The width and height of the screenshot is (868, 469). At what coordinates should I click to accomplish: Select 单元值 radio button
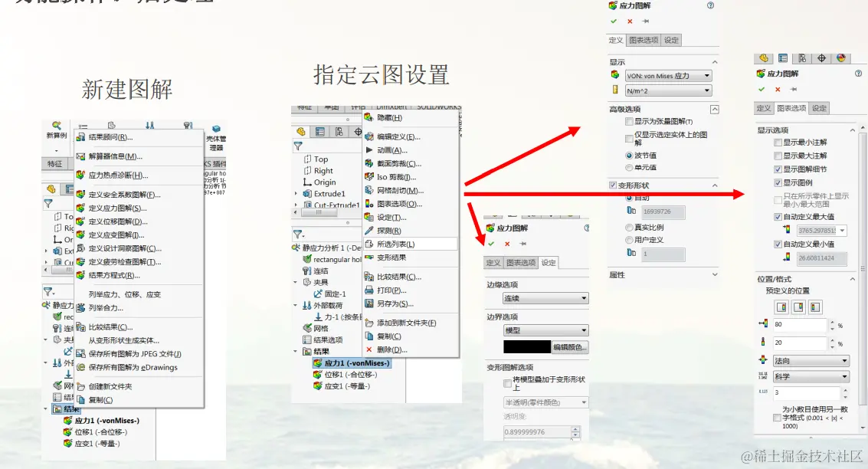[629, 167]
